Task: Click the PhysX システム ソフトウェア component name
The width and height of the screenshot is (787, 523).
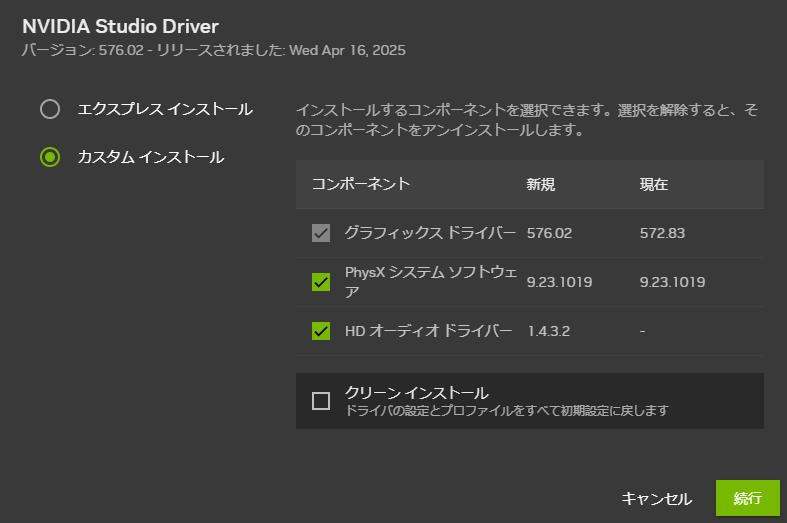Action: point(431,282)
